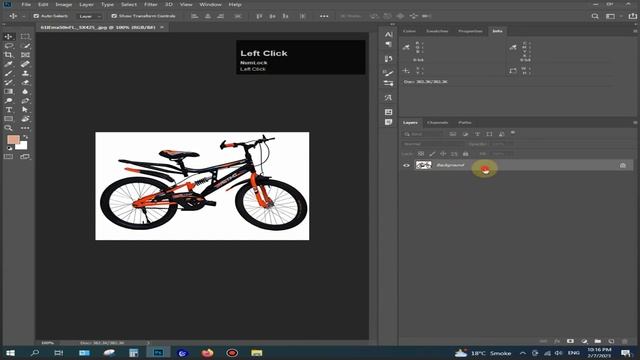Image resolution: width=640 pixels, height=360 pixels.
Task: Select the Brush tool
Action: tap(9, 73)
